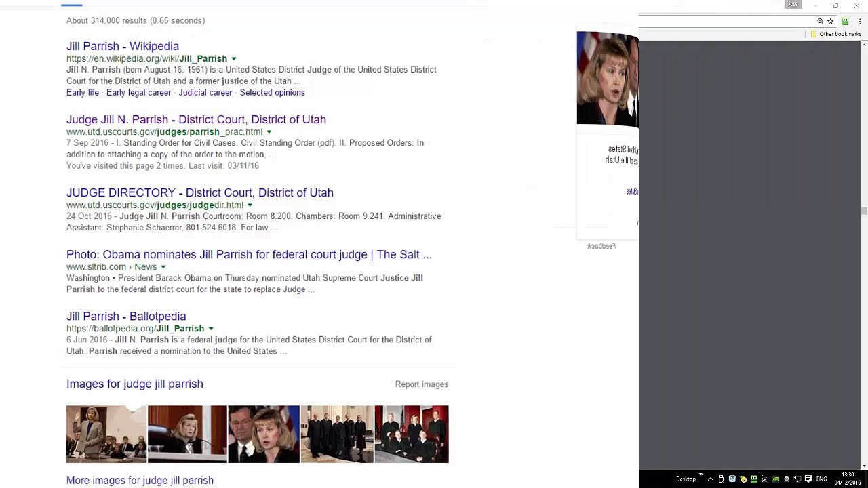The height and width of the screenshot is (488, 868).
Task: Open the Images for judge jill parrish heading
Action: coord(135,384)
